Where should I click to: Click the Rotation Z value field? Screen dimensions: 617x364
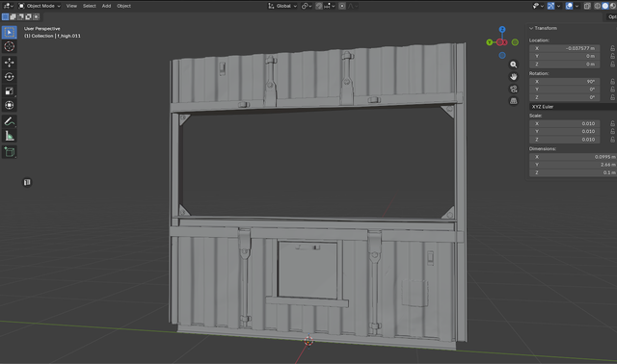click(x=565, y=97)
